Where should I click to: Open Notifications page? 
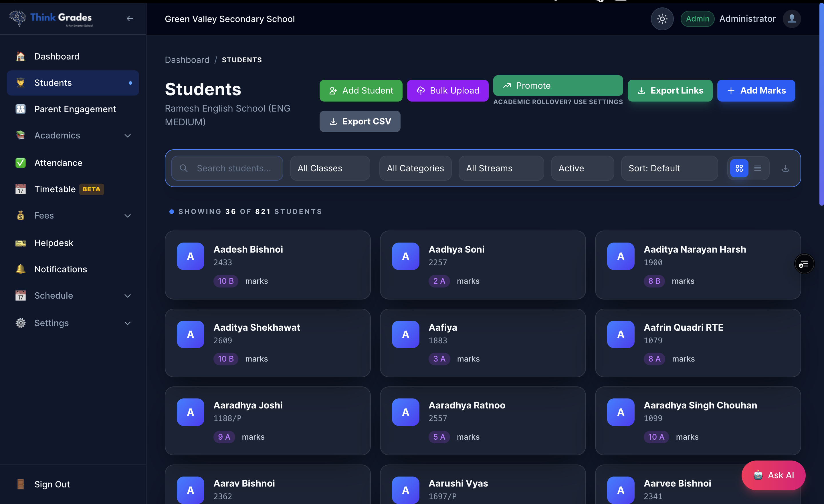pyautogui.click(x=73, y=269)
